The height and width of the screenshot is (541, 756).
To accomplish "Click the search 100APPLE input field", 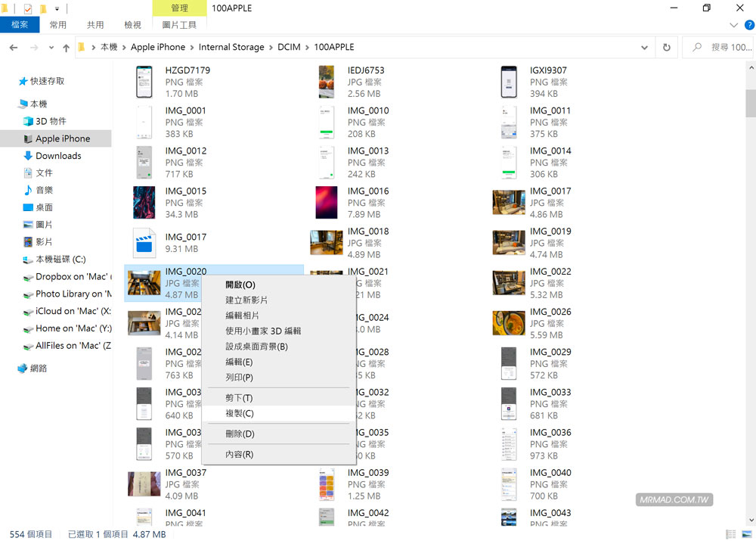I will click(717, 48).
